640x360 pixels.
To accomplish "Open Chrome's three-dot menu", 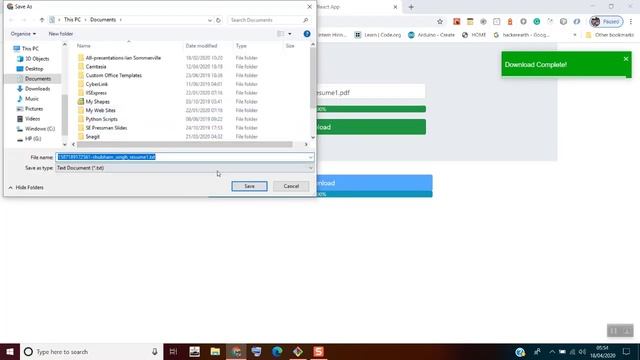I will [x=631, y=22].
